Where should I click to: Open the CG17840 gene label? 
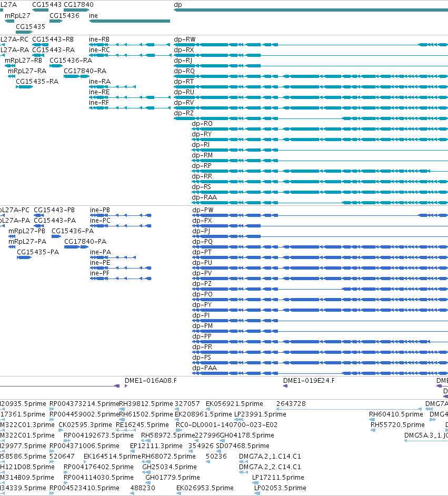click(x=79, y=5)
